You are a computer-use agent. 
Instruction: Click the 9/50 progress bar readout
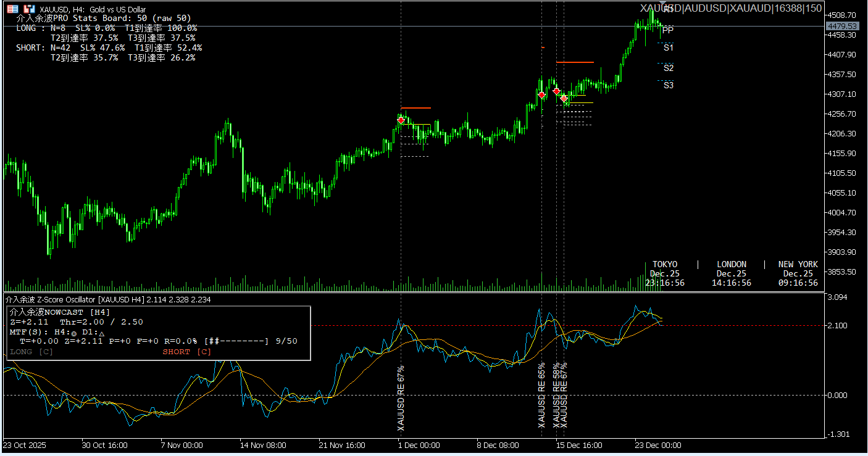[x=251, y=341]
